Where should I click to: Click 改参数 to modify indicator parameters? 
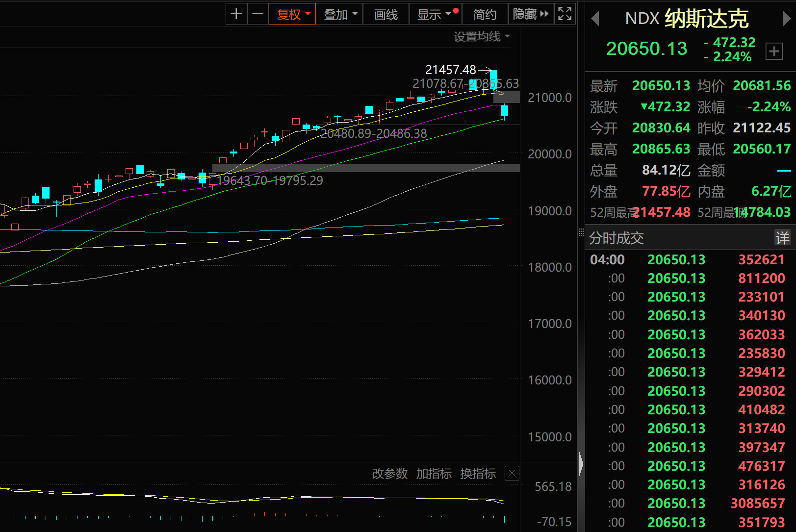tap(390, 474)
